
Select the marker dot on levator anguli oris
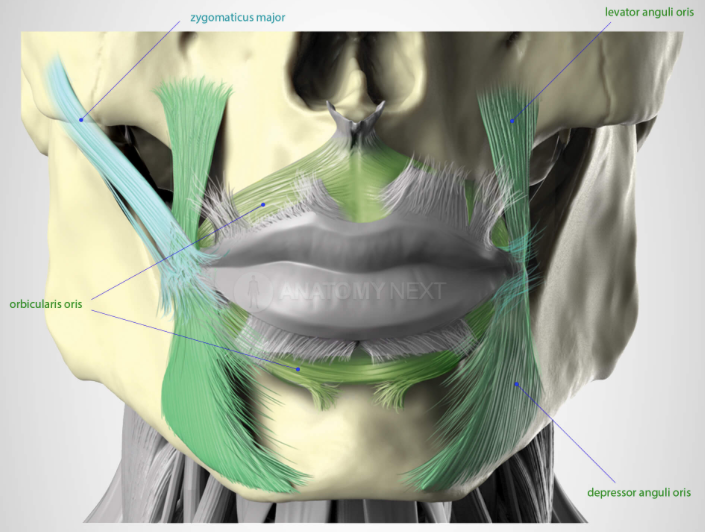[512, 121]
